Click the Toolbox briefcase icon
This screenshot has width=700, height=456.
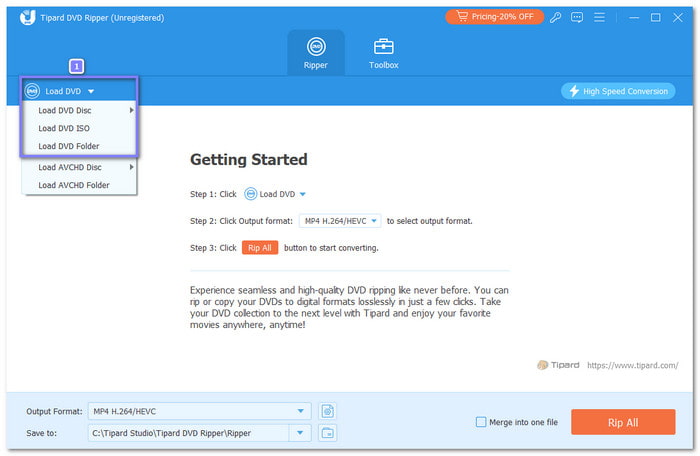(384, 47)
